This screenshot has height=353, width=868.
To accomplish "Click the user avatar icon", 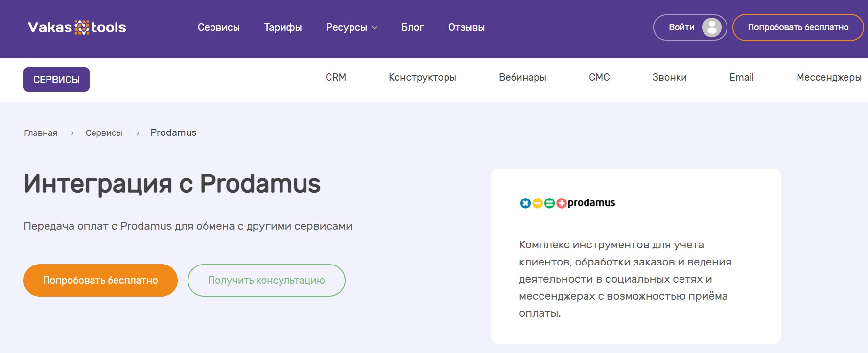I will tap(711, 27).
